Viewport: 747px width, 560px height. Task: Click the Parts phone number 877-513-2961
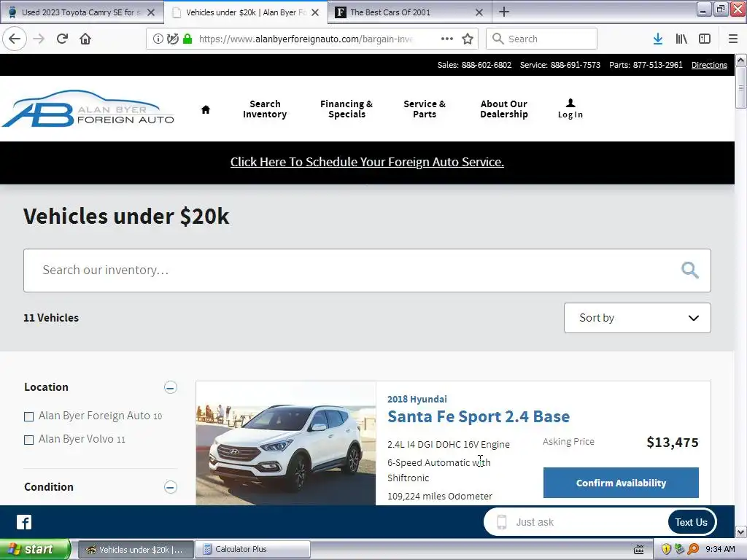pos(657,65)
